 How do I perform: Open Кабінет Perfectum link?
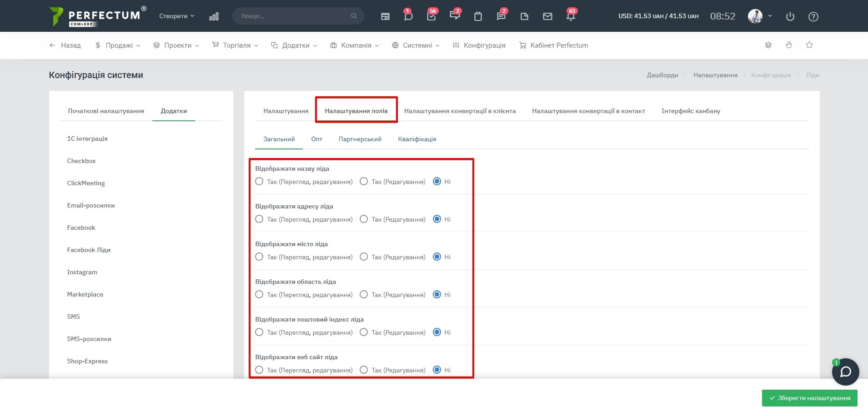(553, 45)
